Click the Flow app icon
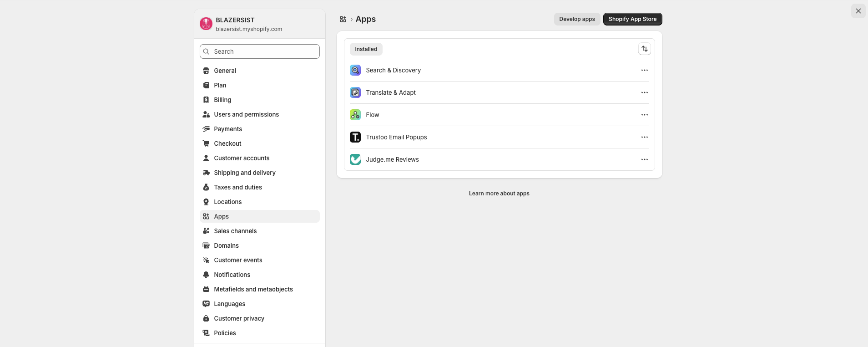The width and height of the screenshot is (868, 347). [x=355, y=115]
